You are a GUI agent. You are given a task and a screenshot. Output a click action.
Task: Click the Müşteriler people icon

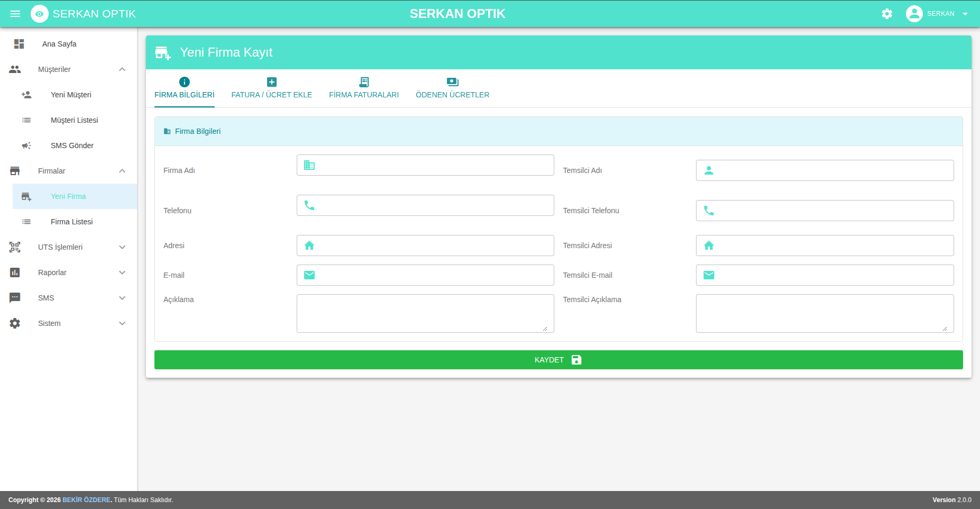tap(15, 69)
